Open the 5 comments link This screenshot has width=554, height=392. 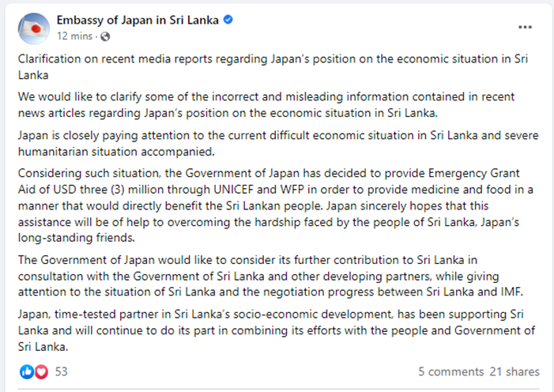tap(450, 371)
